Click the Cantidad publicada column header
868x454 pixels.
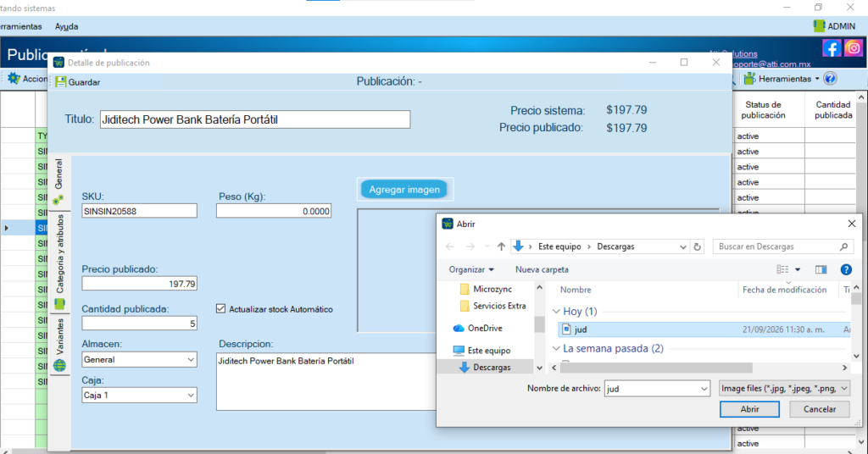click(x=832, y=110)
